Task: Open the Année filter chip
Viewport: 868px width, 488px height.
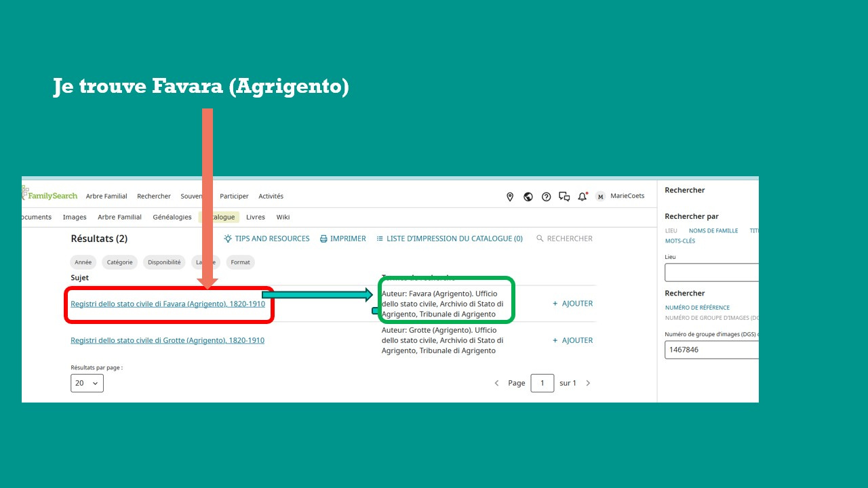Action: point(83,262)
